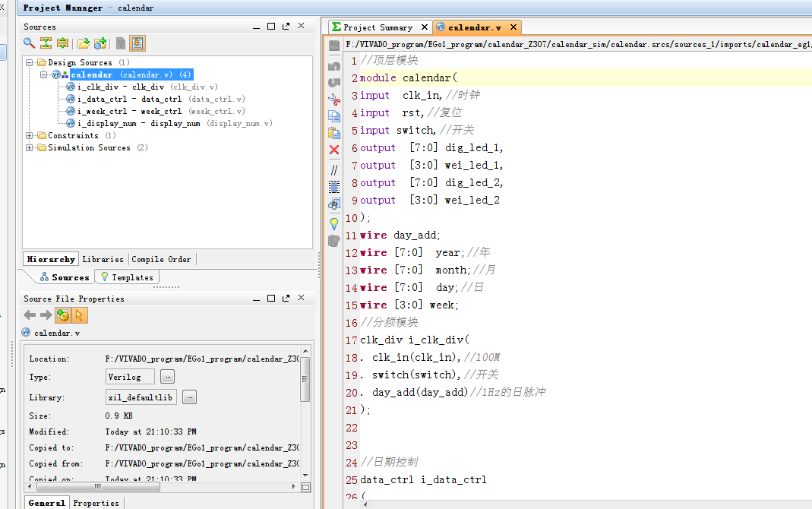812x509 pixels.
Task: Click Expand All in Sources toolbar
Action: [63, 44]
